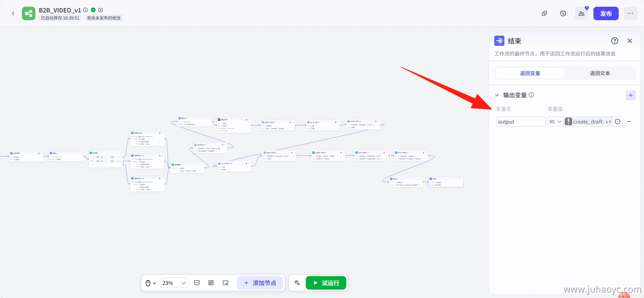This screenshot has height=298, width=644.
Task: Open the debug wrench icon next to 试运行
Action: tap(297, 283)
